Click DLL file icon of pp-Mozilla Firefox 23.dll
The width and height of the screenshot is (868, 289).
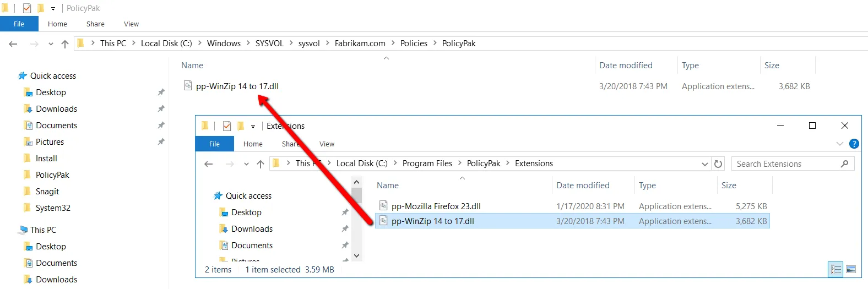coord(383,206)
